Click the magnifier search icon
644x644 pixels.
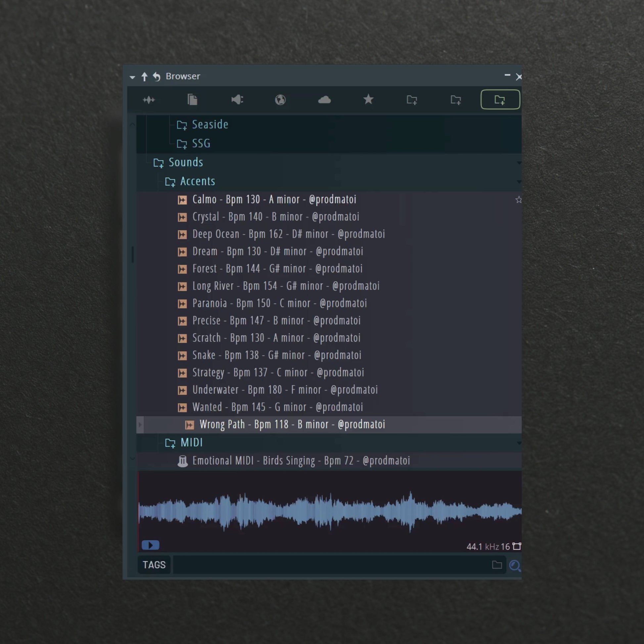click(515, 566)
